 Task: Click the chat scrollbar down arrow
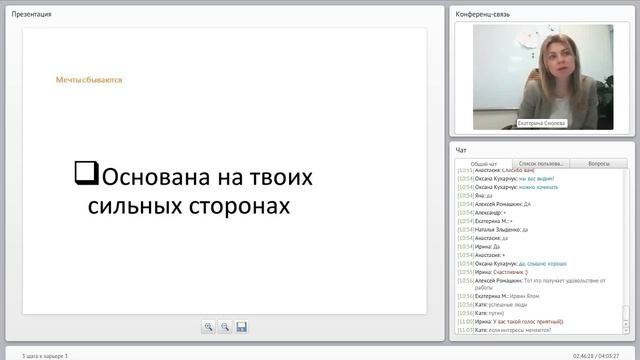[626, 331]
